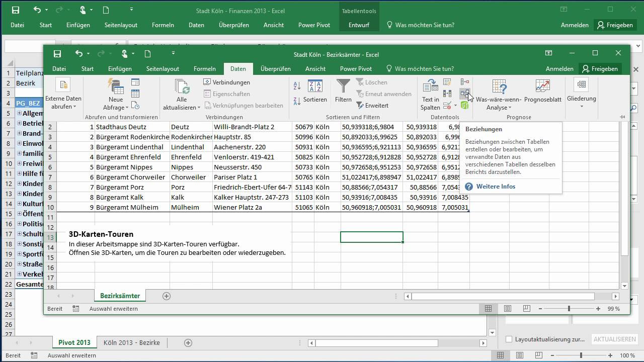Select the cell Bürgeramt Nippes
644x362 pixels.
click(132, 167)
